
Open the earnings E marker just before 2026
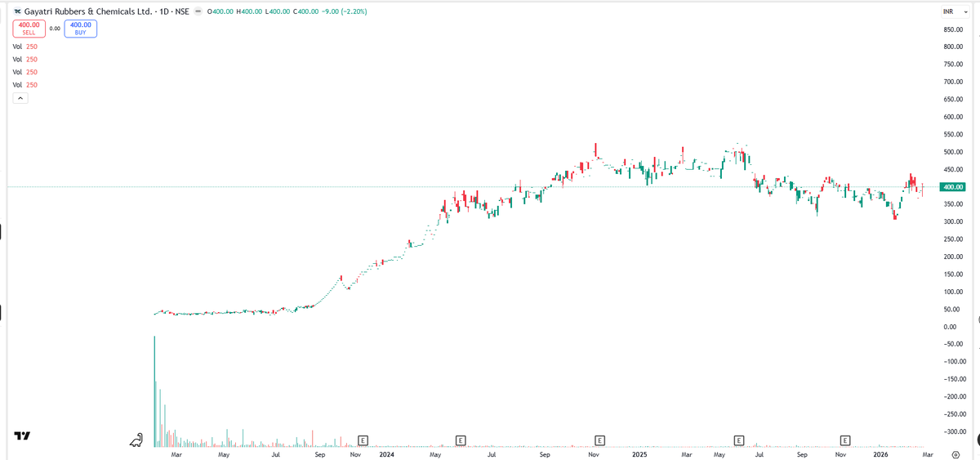845,440
